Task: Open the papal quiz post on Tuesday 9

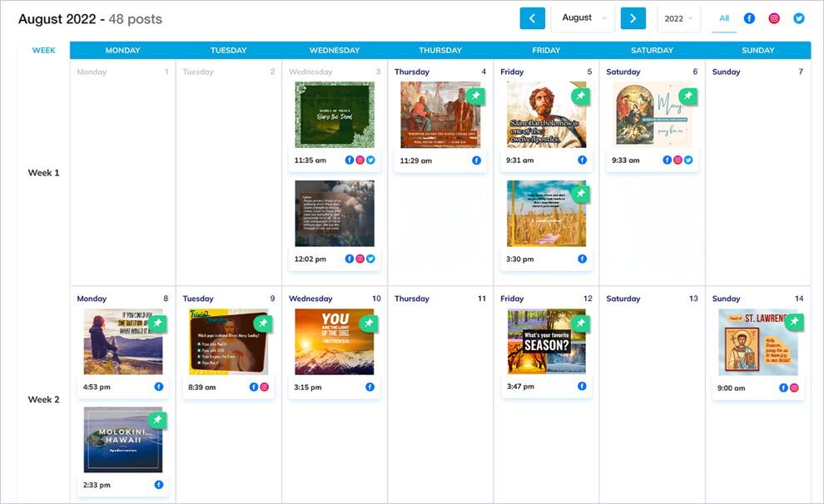Action: point(227,342)
